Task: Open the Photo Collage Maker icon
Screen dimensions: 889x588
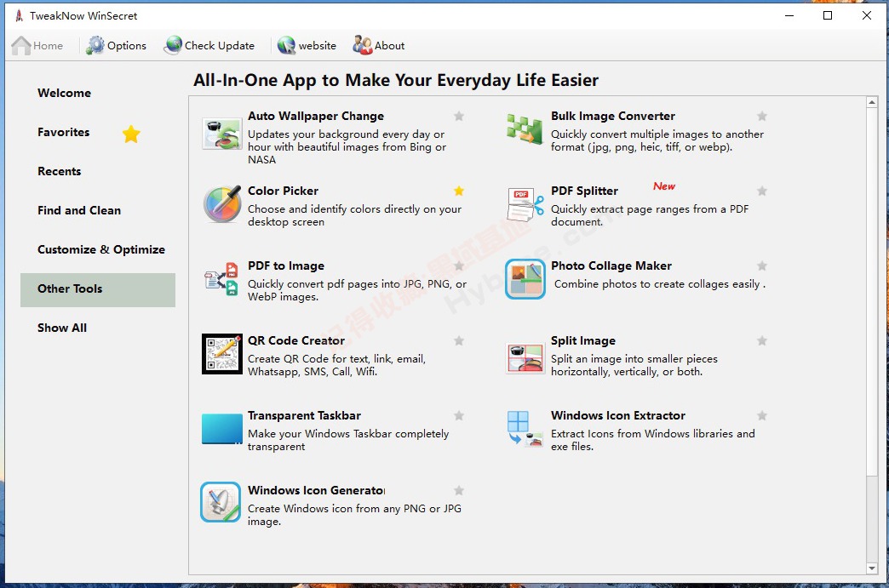Action: [525, 279]
